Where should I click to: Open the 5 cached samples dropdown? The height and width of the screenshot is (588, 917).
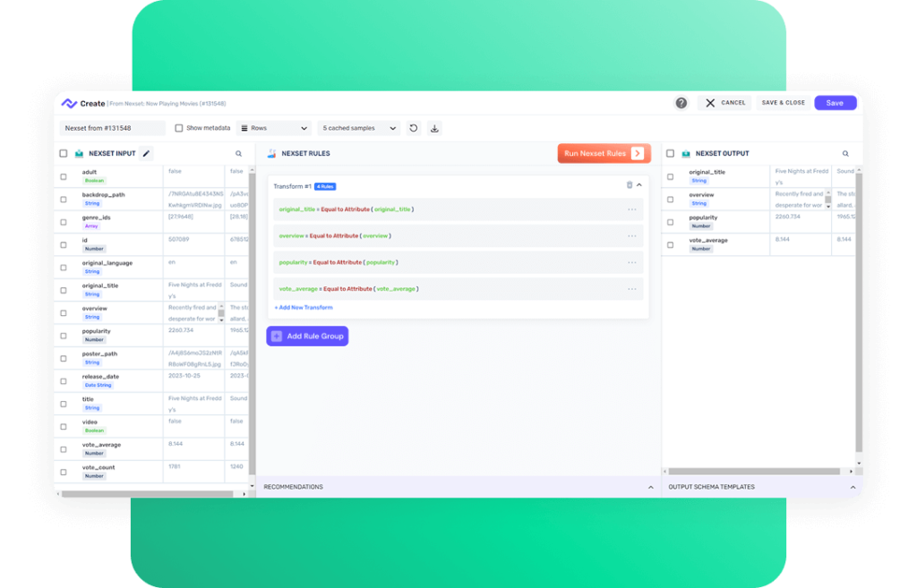click(359, 128)
